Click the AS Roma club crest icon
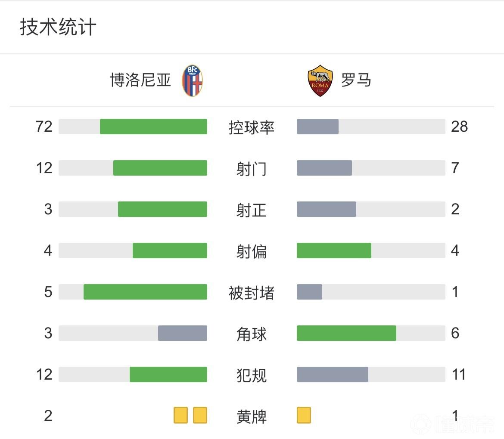This screenshot has width=504, height=439. [x=320, y=80]
